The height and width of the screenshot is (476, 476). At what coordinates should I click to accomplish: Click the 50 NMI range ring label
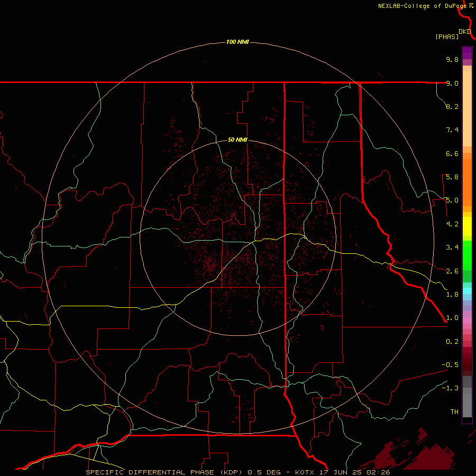click(x=237, y=140)
